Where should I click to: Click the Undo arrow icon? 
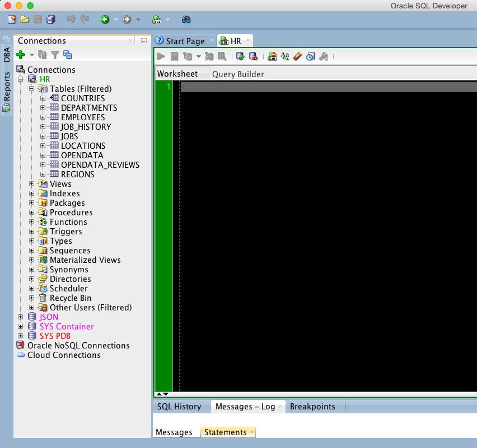[x=71, y=20]
